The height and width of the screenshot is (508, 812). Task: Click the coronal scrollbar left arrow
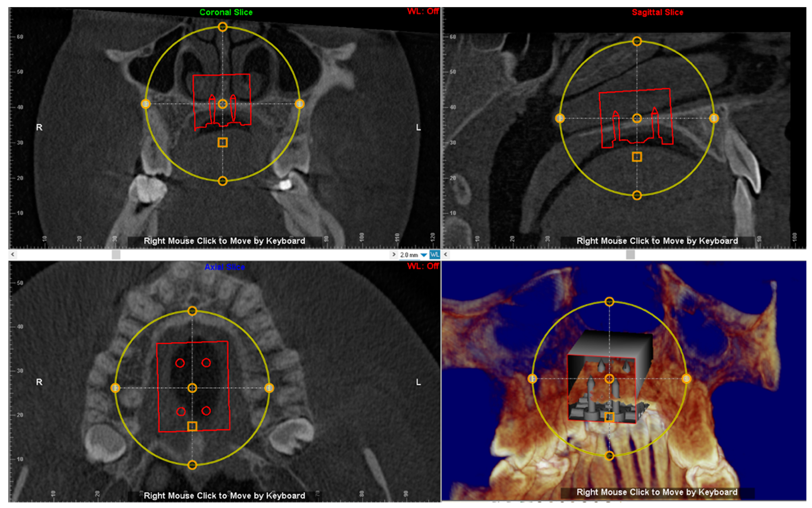(13, 254)
